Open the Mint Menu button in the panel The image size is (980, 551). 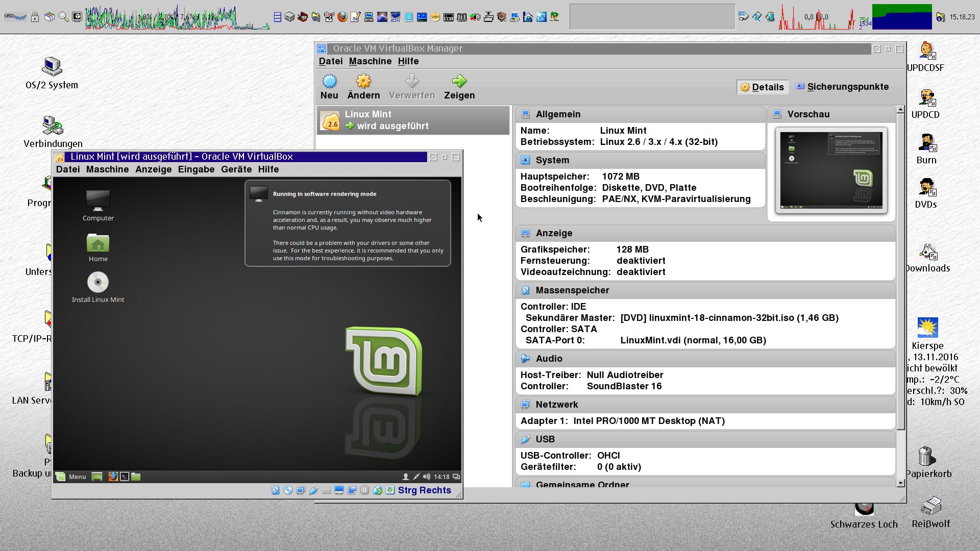71,477
